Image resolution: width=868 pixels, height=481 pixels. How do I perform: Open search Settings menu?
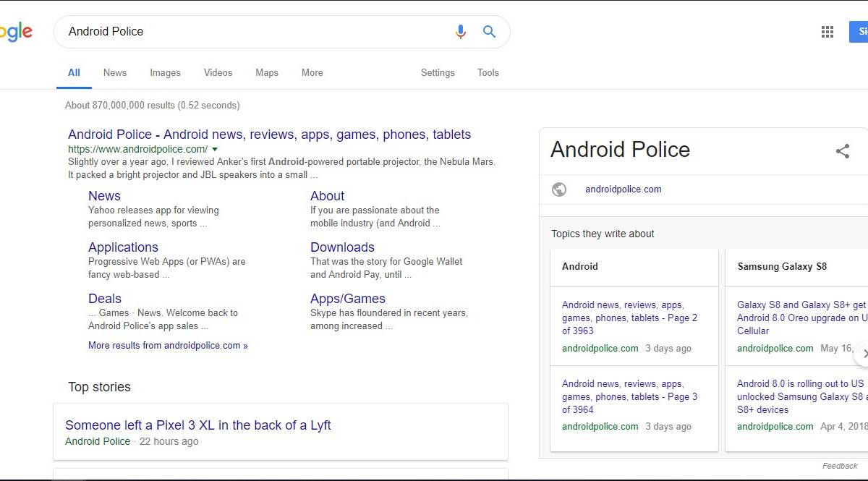point(438,72)
